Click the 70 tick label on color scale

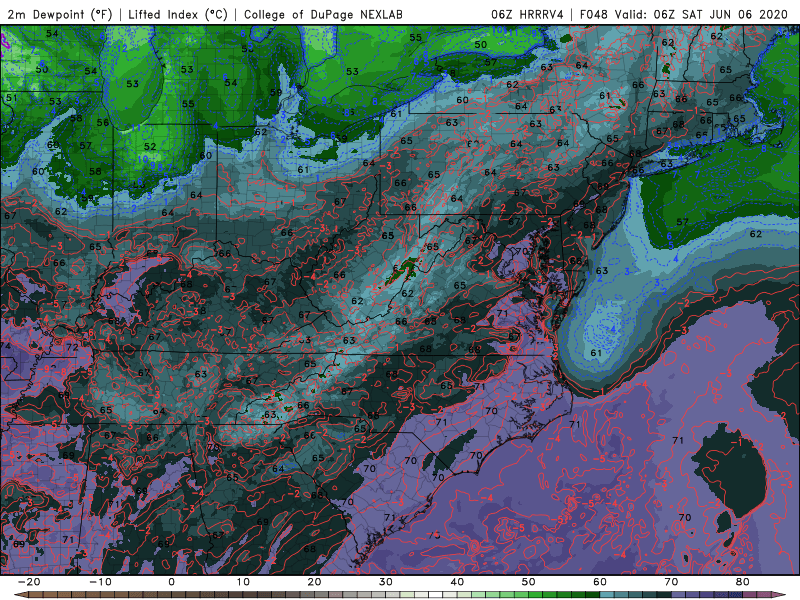click(671, 582)
